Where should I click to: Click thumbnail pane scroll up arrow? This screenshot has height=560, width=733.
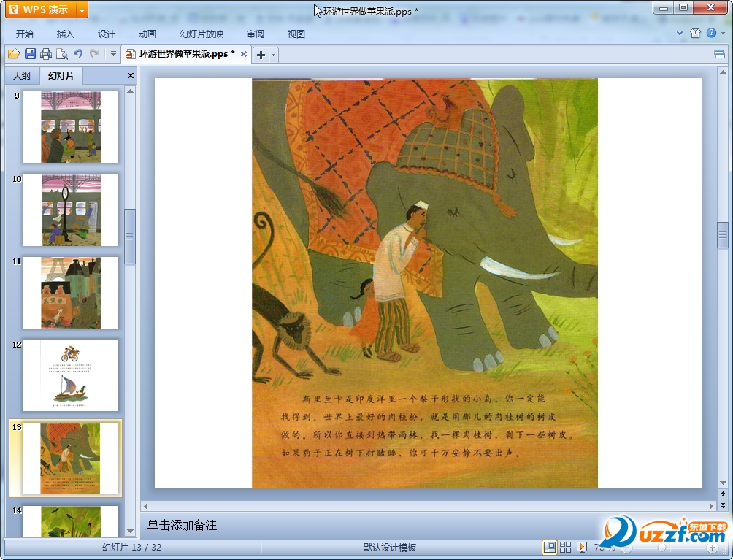[x=131, y=91]
